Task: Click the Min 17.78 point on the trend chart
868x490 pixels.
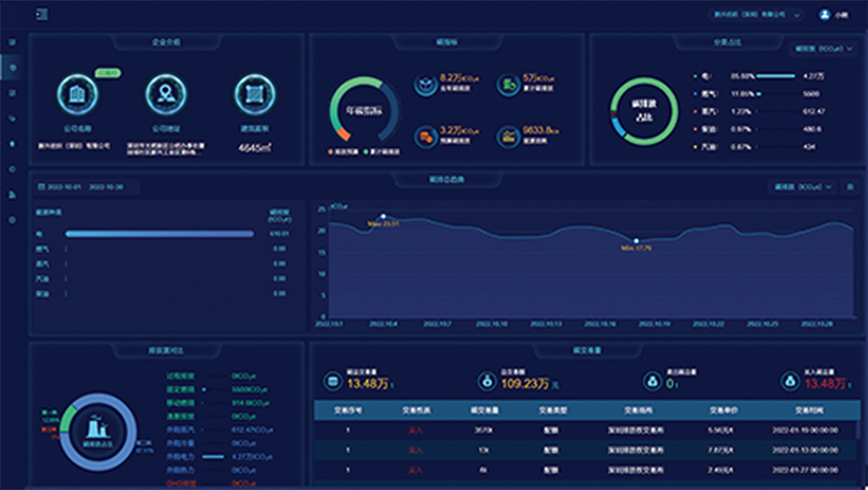Action: pyautogui.click(x=636, y=240)
